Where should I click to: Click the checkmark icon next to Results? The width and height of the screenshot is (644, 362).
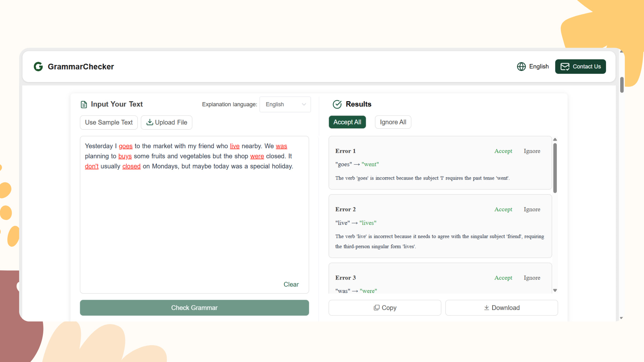point(337,104)
